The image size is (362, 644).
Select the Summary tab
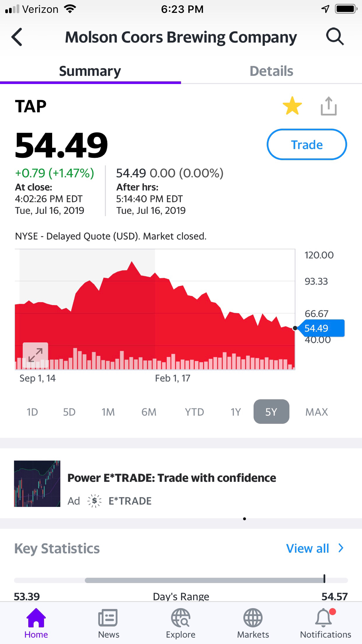[90, 71]
